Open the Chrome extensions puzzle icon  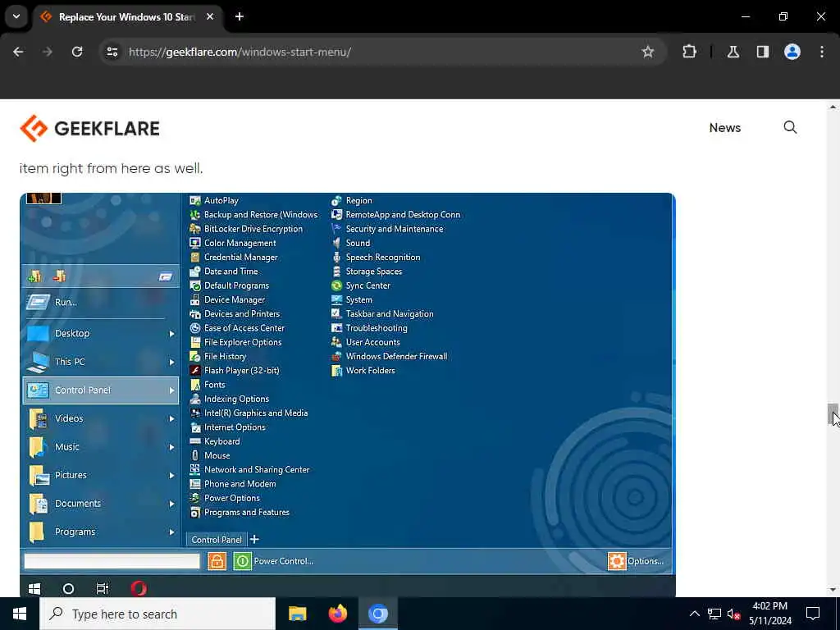click(689, 52)
